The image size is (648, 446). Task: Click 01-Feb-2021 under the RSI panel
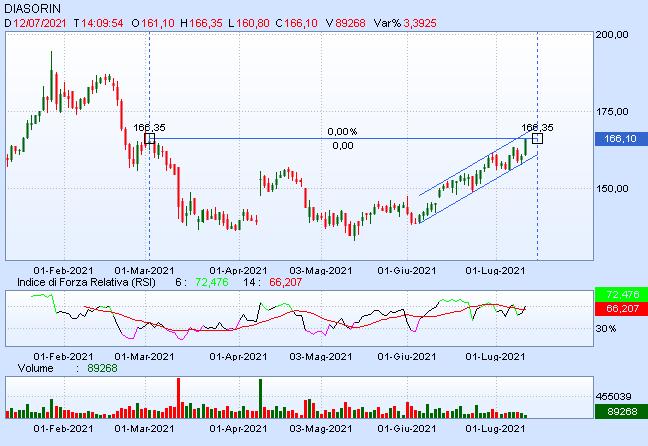[x=63, y=356]
